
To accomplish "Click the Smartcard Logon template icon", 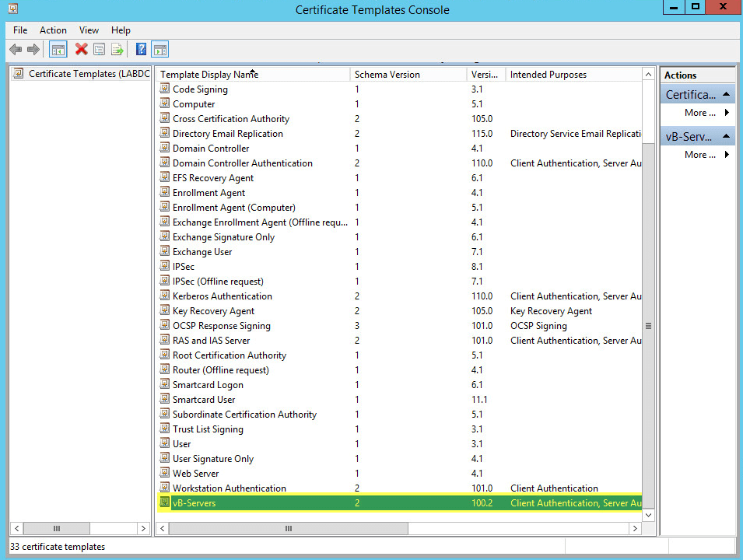I will pyautogui.click(x=164, y=384).
